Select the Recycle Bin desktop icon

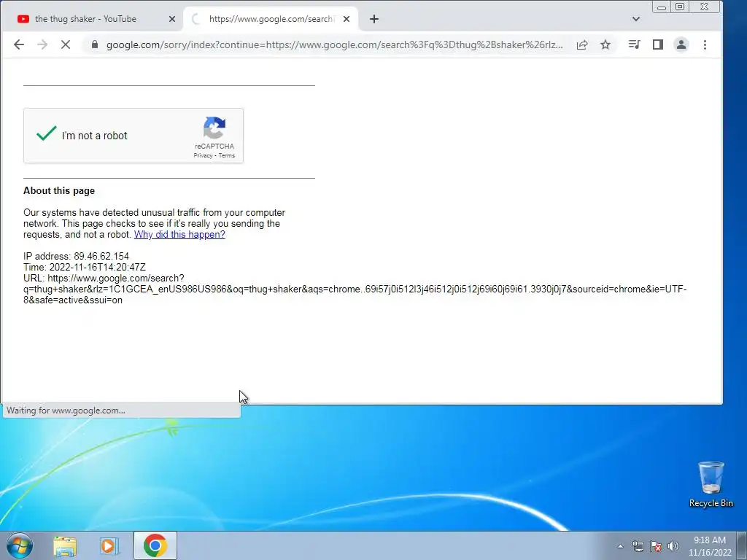pyautogui.click(x=711, y=484)
